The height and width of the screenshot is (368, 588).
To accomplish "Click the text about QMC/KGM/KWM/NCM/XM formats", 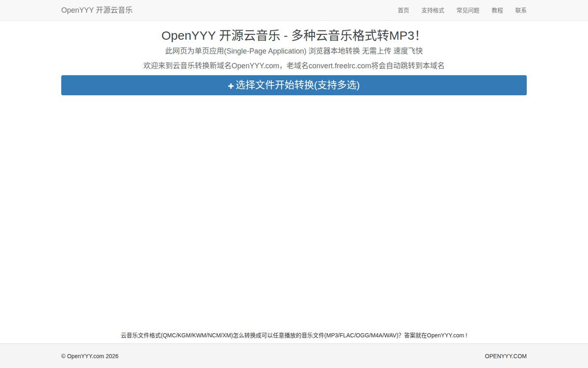I will click(x=294, y=336).
